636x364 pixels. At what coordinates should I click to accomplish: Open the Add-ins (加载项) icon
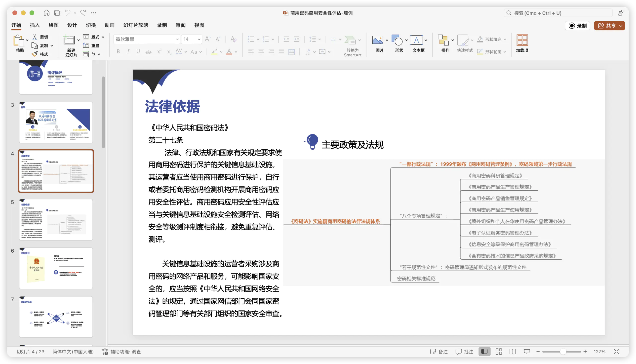coord(522,40)
